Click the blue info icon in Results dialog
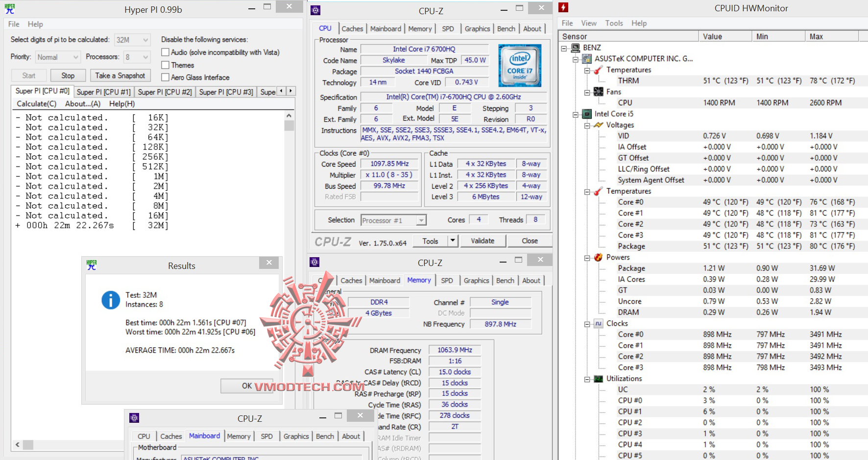This screenshot has height=460, width=868. 111,300
